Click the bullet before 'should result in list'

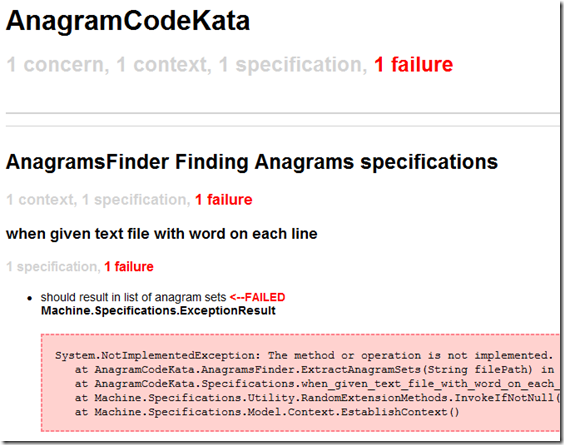30,298
